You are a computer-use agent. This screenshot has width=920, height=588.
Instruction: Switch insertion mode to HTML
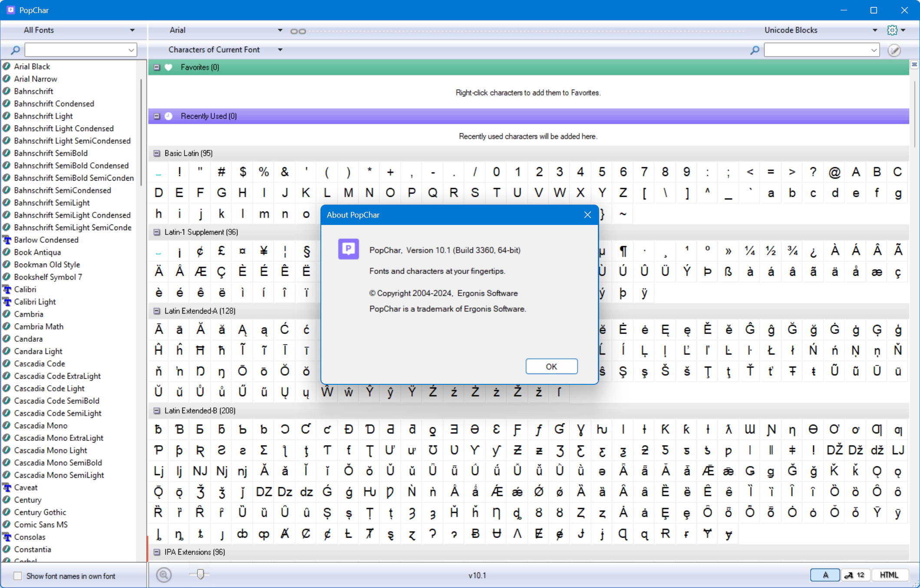click(x=889, y=575)
